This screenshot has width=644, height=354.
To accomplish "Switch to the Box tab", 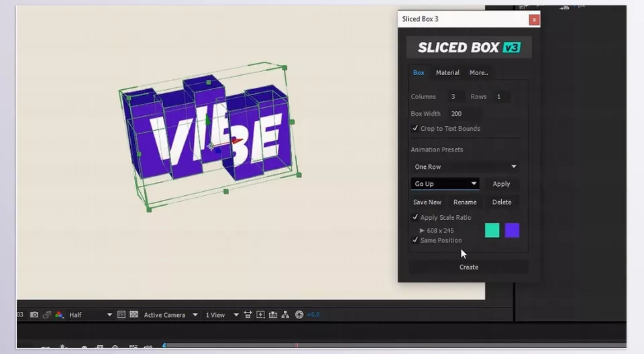I will point(419,72).
